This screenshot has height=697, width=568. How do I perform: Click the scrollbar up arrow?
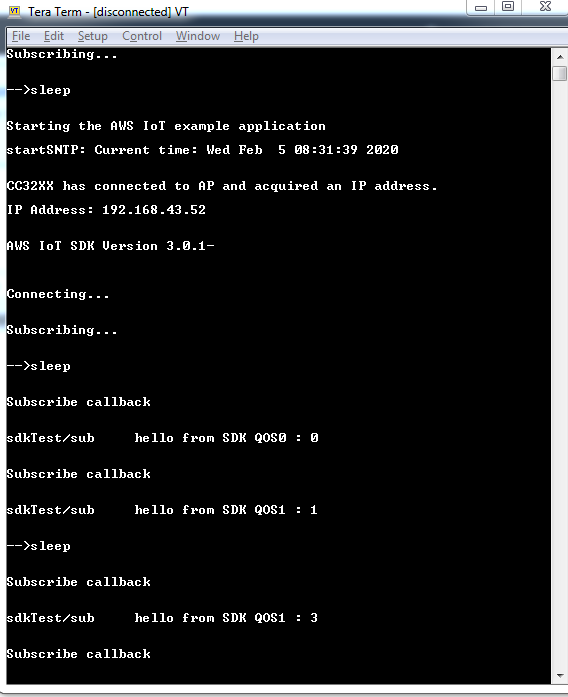(x=560, y=56)
